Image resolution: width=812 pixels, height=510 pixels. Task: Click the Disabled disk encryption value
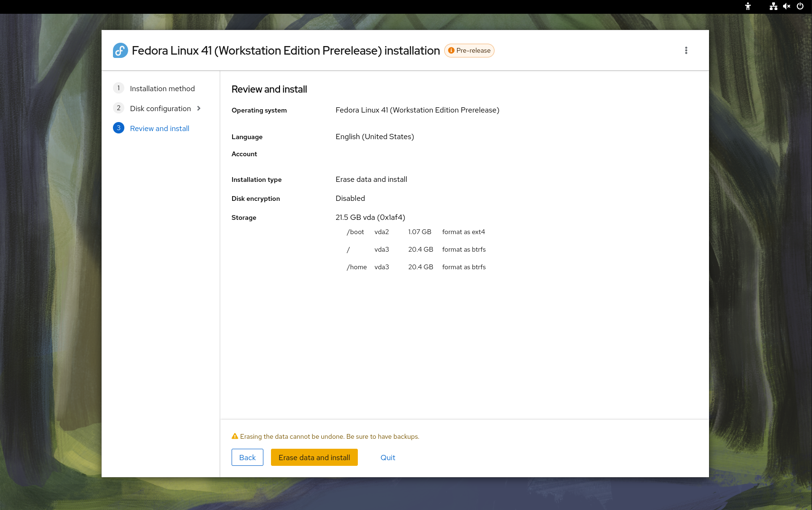tap(350, 198)
